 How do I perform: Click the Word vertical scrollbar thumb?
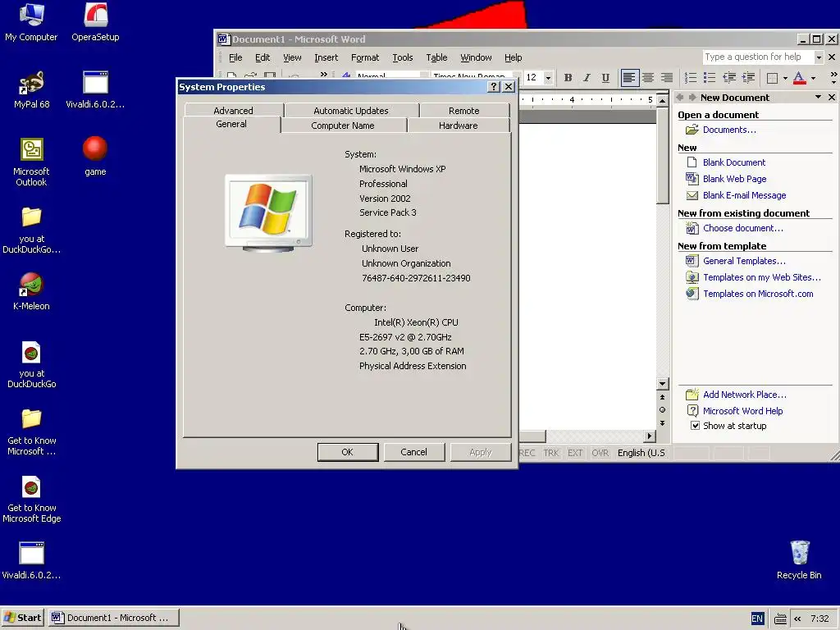pos(663,155)
